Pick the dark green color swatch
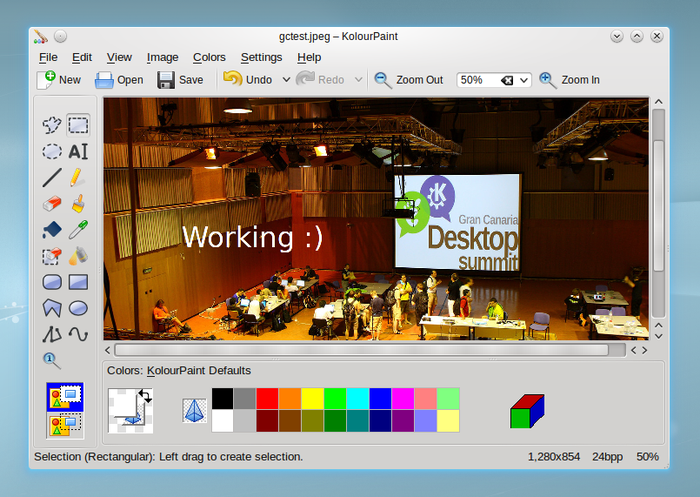 point(335,421)
